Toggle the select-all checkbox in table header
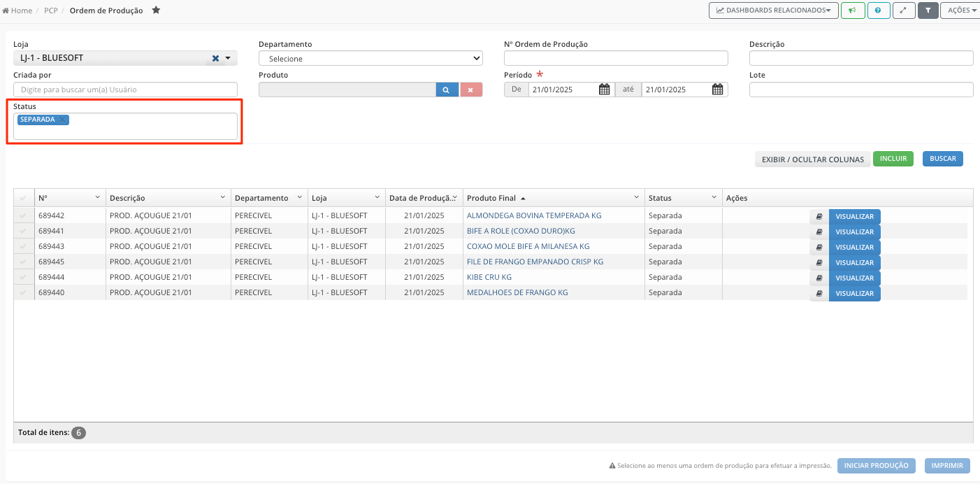Viewport: 980px width, 484px height. coord(23,198)
